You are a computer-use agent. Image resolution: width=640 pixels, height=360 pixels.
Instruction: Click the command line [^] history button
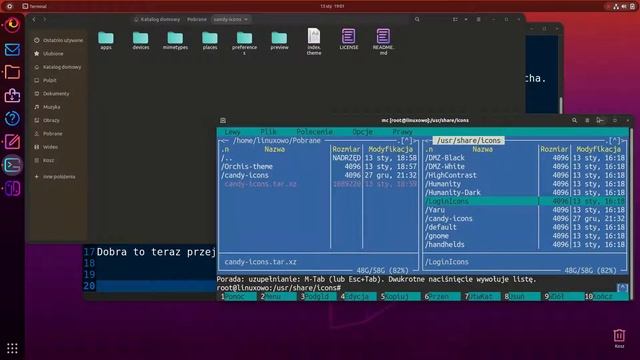coord(622,288)
